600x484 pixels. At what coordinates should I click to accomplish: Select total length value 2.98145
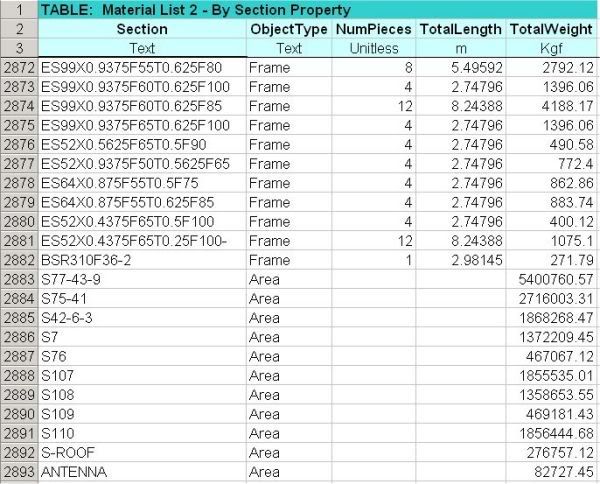click(x=461, y=260)
